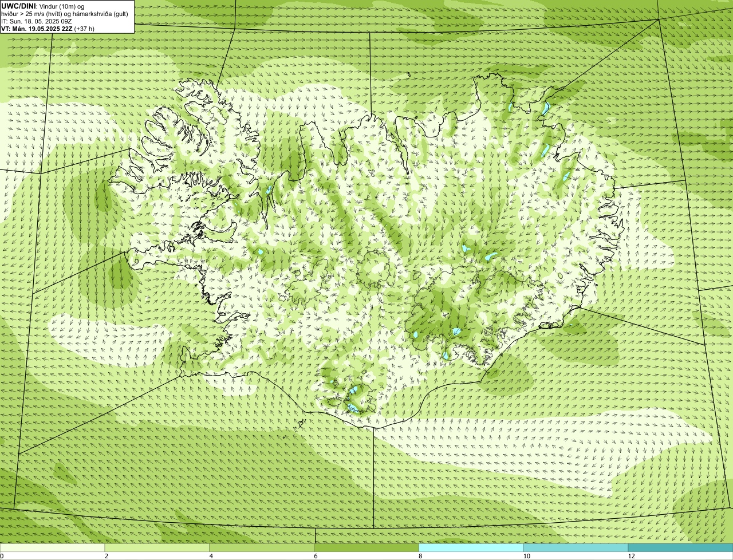Click the 'IT: Sun. 18. 05. 2025 09Z' line
The image size is (733, 560).
pyautogui.click(x=37, y=21)
